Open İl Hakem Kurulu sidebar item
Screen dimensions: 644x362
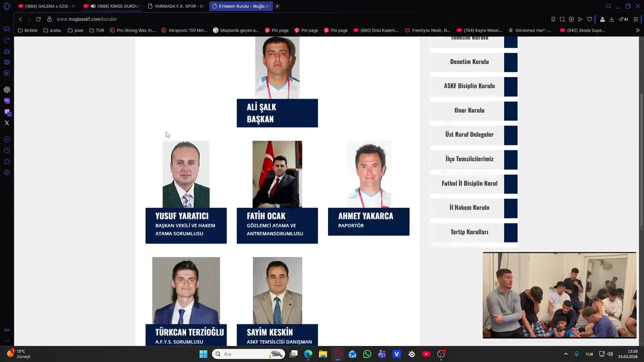473,208
